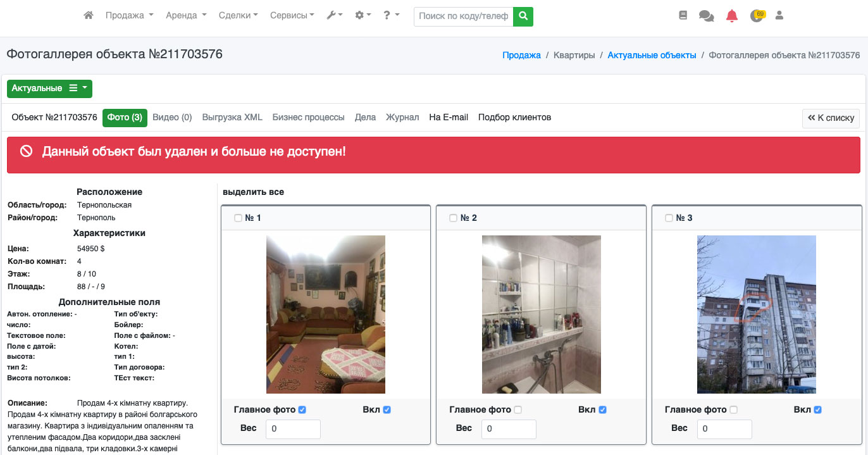Viewport: 868px width, 455px height.
Task: Click the clock icon with 69 badge
Action: pyautogui.click(x=756, y=16)
